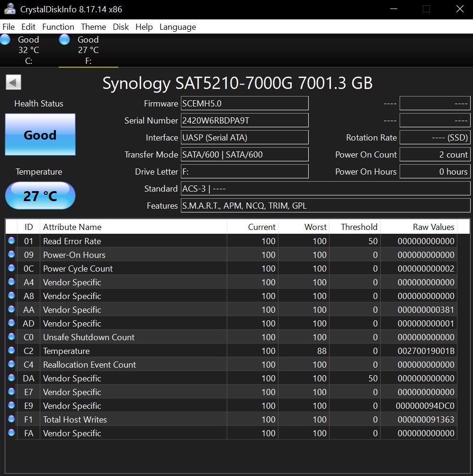473x476 pixels.
Task: Click the status orb for drive F:
Action: click(64, 39)
